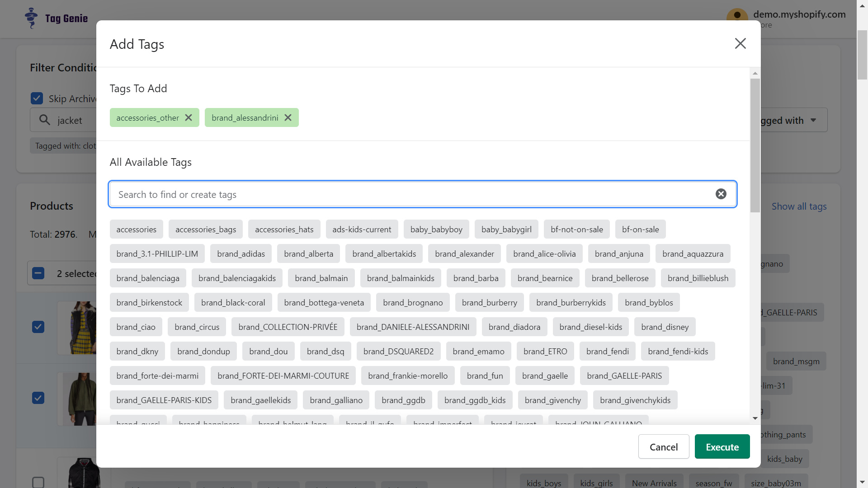
Task: Toggle the 2 selected bulk checkbox
Action: (x=38, y=273)
